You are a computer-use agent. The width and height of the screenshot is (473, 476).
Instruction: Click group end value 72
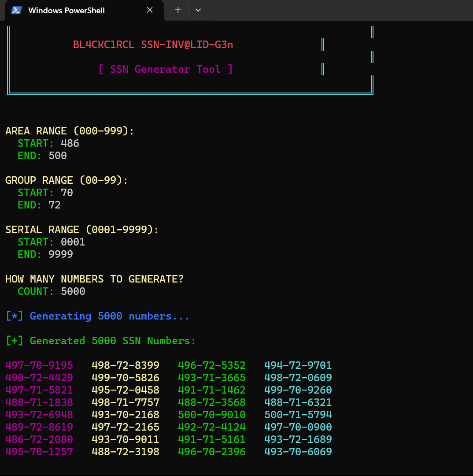55,205
